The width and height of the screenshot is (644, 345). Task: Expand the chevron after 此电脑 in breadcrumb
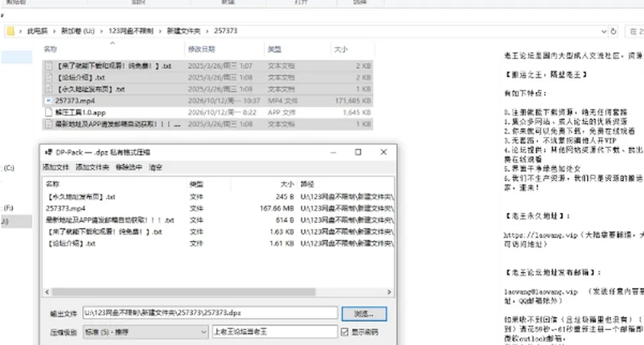pos(54,32)
